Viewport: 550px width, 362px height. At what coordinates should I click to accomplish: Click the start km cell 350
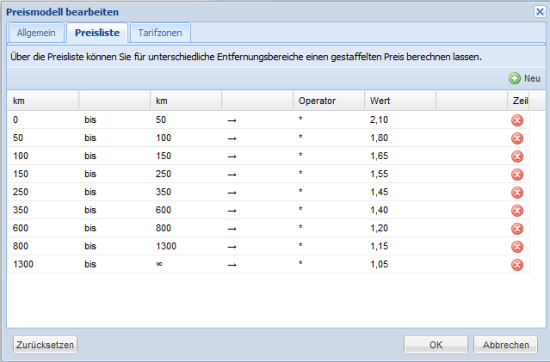(x=43, y=210)
